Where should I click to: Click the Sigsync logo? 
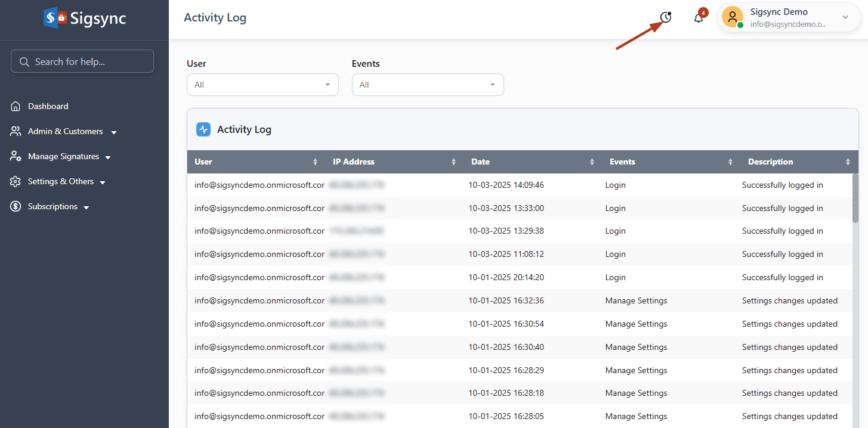pos(84,18)
